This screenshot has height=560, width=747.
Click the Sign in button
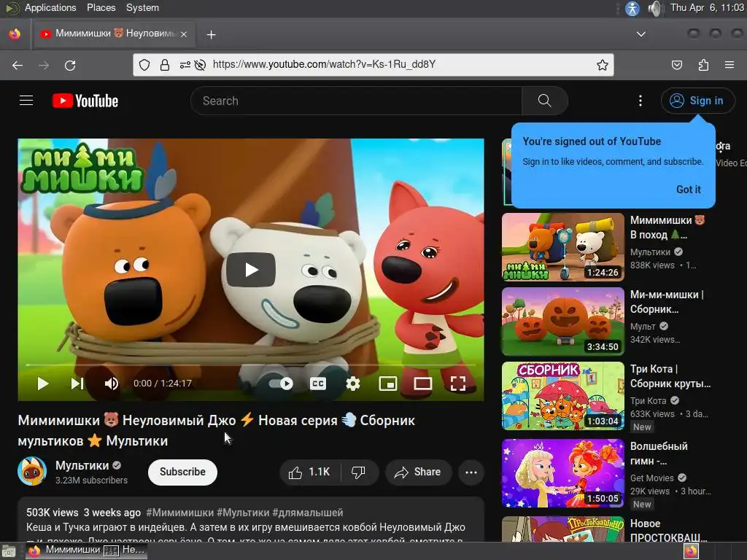tap(697, 101)
